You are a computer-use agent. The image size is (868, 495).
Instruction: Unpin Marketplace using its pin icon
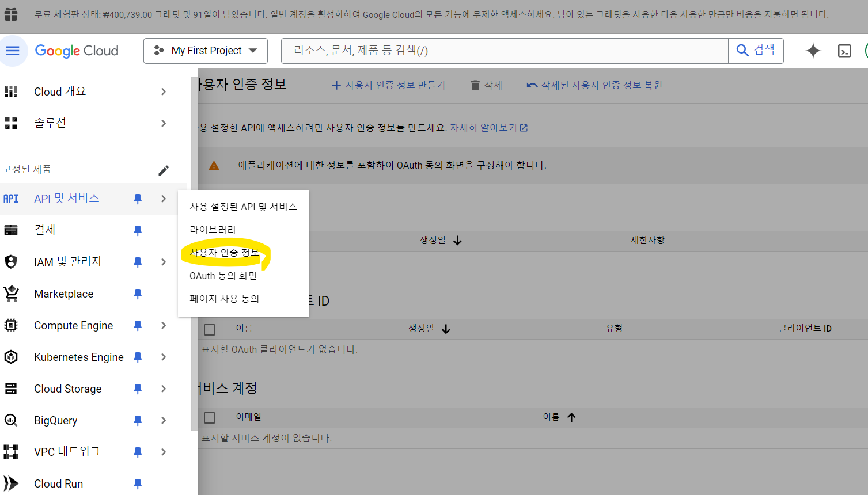pos(138,294)
